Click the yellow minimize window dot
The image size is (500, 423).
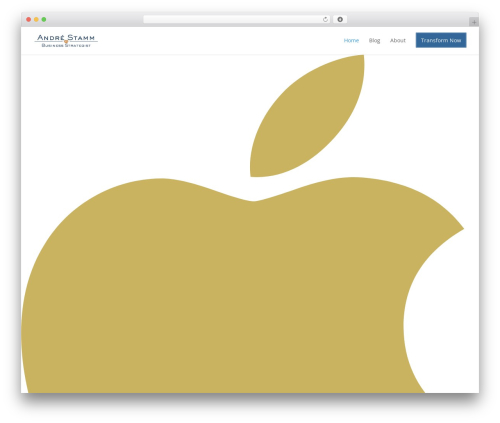[x=36, y=19]
